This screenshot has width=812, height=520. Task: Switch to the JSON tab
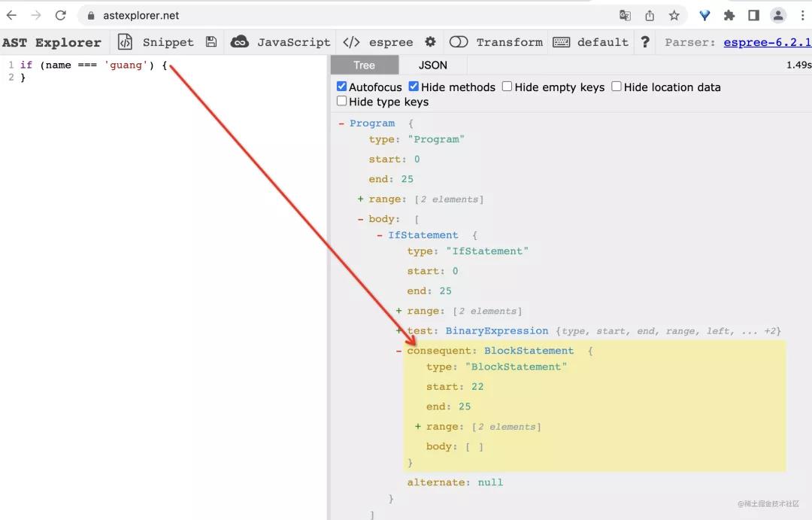pyautogui.click(x=432, y=65)
